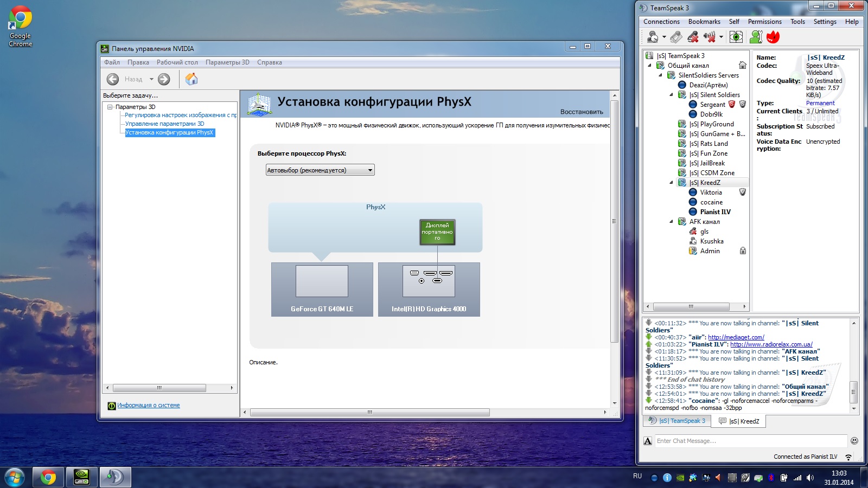Click the NVIDIA home icon in the toolbar
Image resolution: width=868 pixels, height=488 pixels.
(191, 79)
